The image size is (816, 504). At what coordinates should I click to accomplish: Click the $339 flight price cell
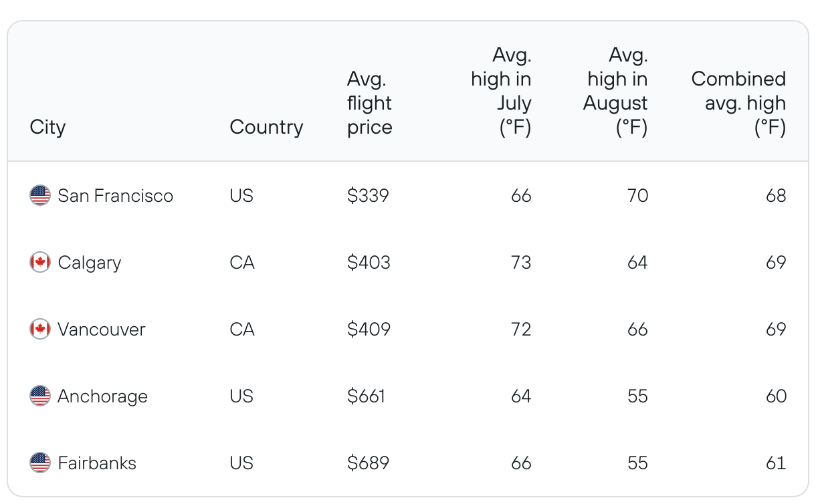(368, 196)
